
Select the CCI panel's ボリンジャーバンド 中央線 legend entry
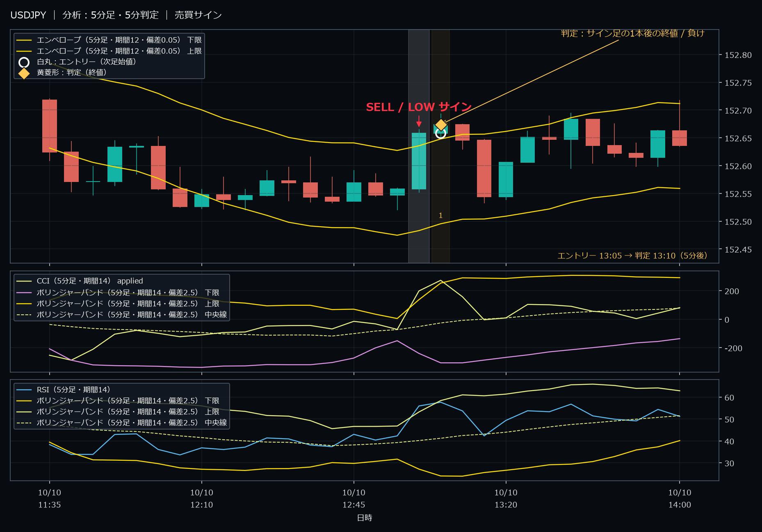(x=122, y=315)
